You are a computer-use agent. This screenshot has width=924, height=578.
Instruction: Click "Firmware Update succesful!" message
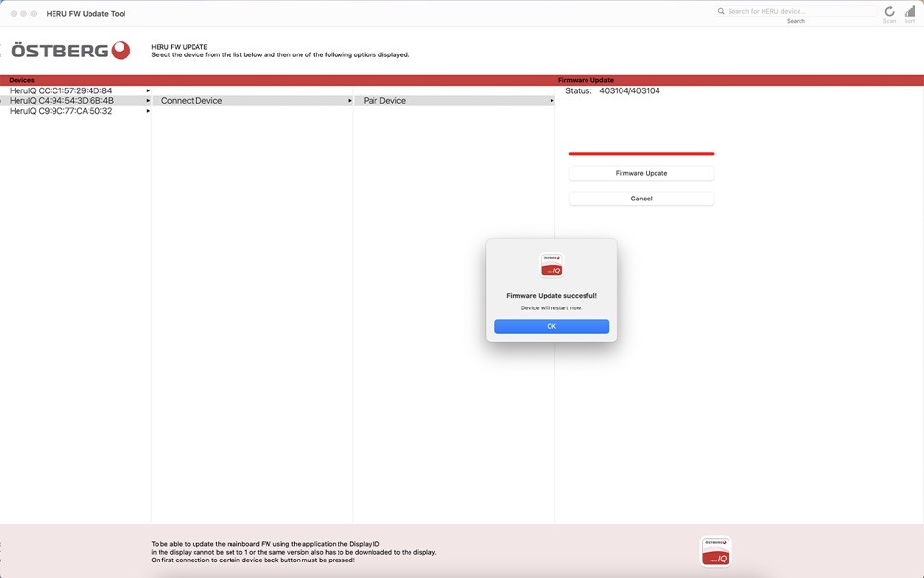point(551,296)
